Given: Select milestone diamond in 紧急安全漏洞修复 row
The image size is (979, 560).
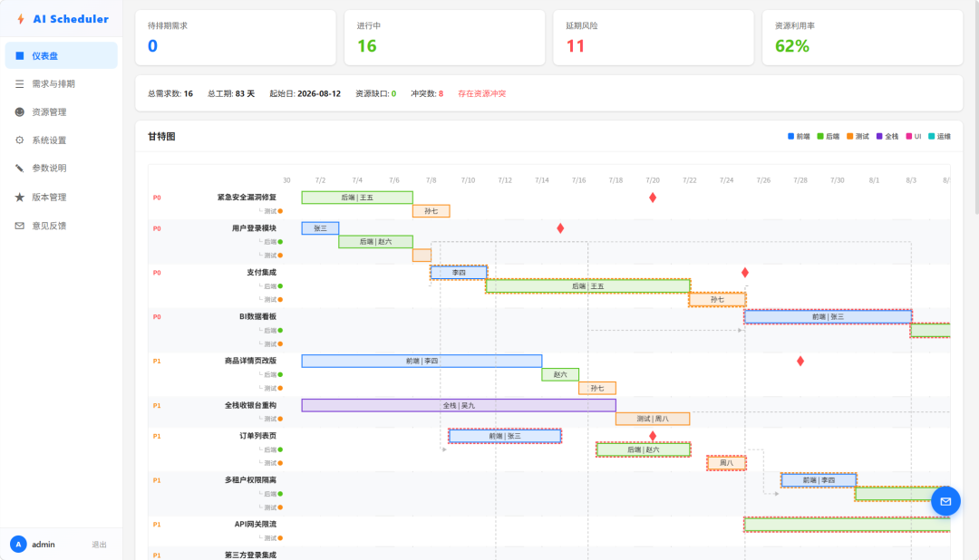Looking at the screenshot, I should 653,198.
